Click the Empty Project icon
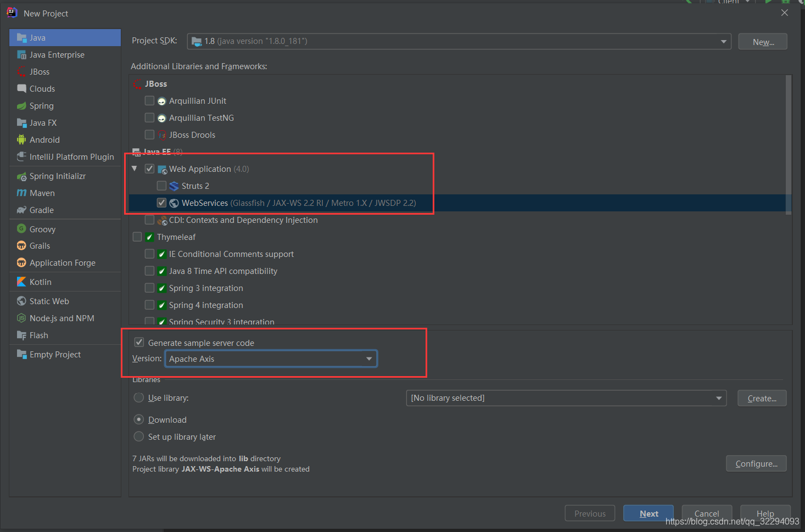The width and height of the screenshot is (805, 532). click(22, 355)
